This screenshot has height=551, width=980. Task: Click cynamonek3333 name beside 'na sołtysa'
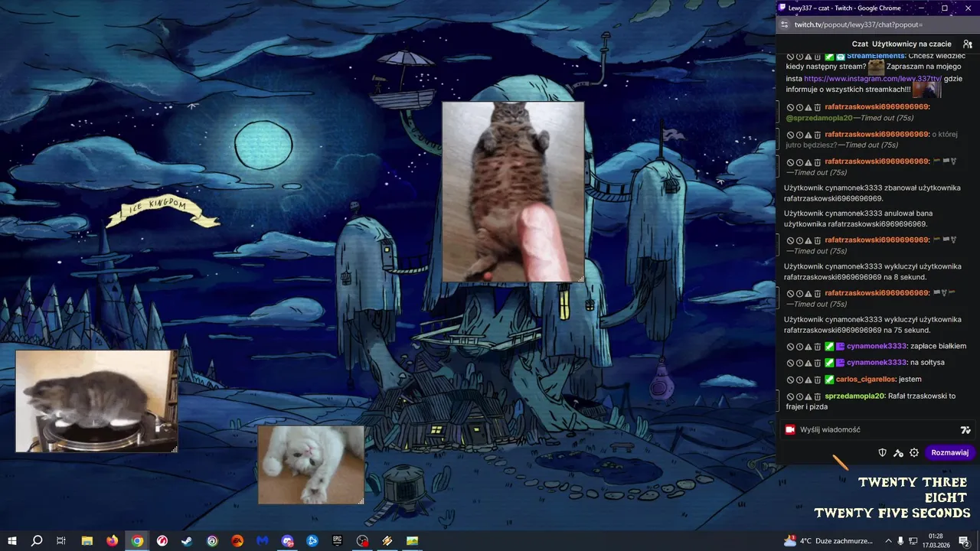[x=876, y=363]
